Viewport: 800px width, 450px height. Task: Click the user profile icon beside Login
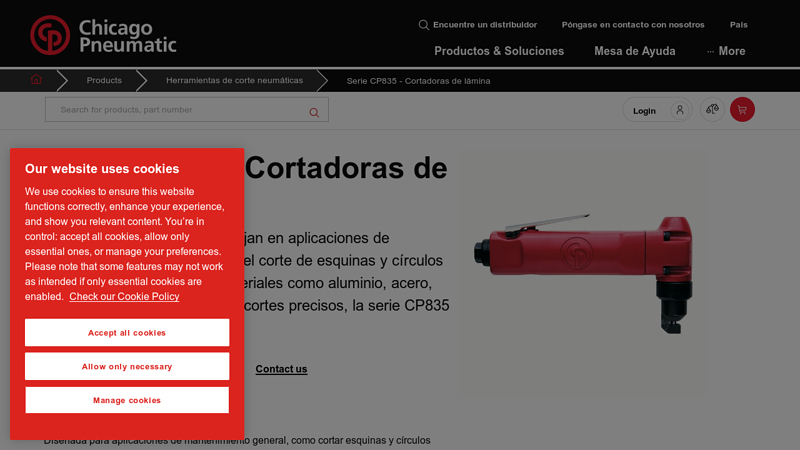680,110
